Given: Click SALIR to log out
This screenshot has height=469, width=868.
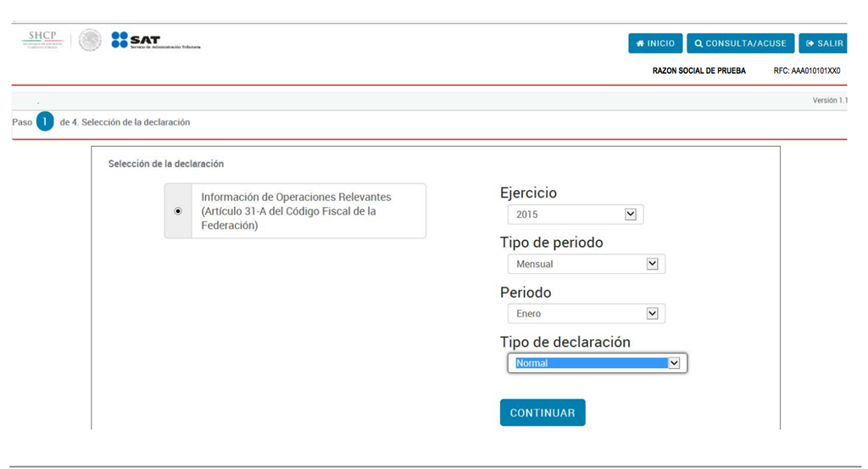Looking at the screenshot, I should [823, 43].
